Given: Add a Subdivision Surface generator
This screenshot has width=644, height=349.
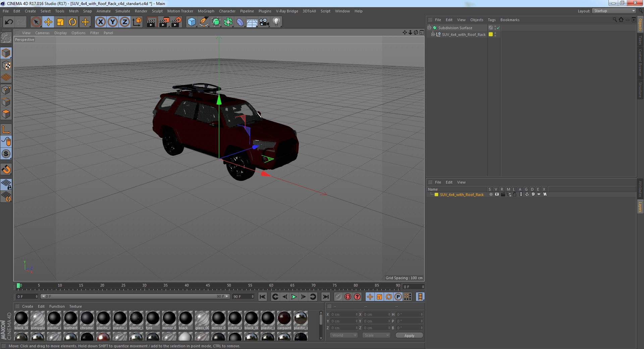Looking at the screenshot, I should click(x=216, y=22).
